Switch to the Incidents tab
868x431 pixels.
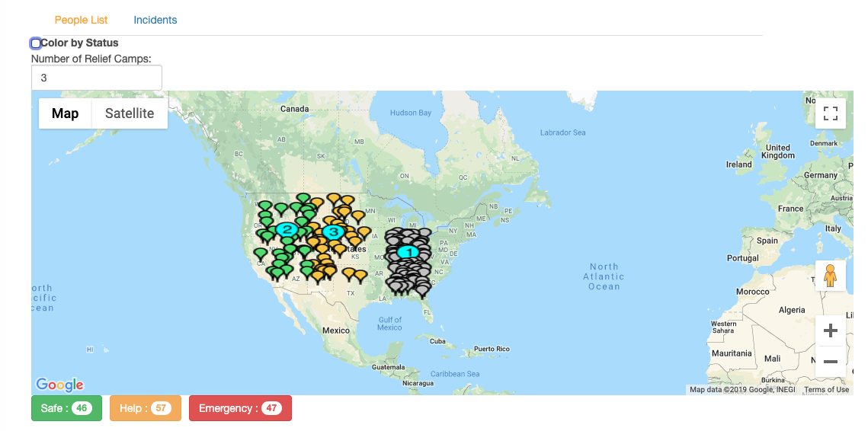[155, 20]
